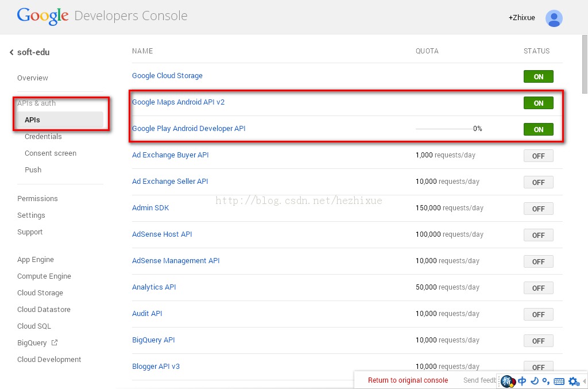This screenshot has height=389, width=588.
Task: Enable AdSense Host API toggle
Action: 538,235
